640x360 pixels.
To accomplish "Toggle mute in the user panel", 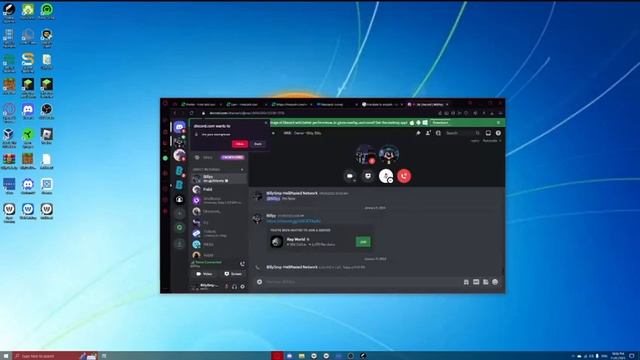I will point(226,287).
